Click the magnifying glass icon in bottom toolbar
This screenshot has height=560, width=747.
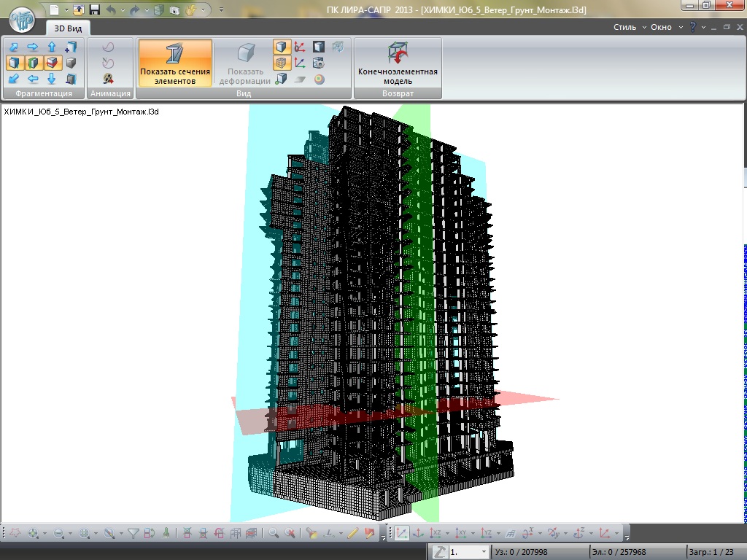pyautogui.click(x=274, y=534)
